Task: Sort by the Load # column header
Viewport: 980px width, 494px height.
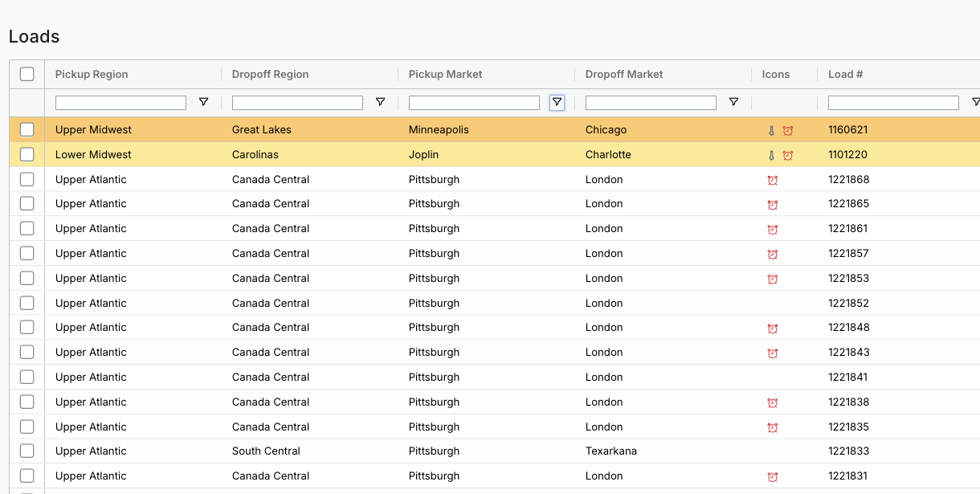Action: pyautogui.click(x=846, y=74)
